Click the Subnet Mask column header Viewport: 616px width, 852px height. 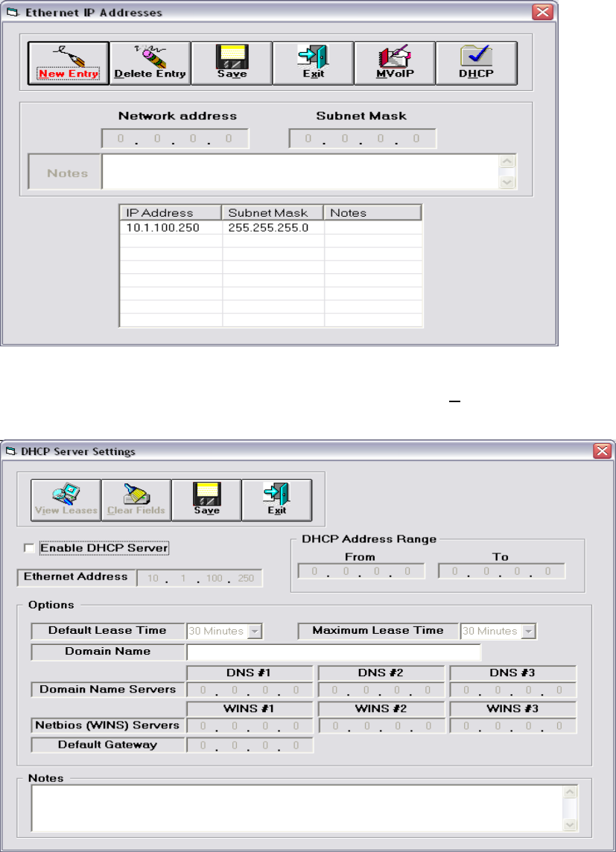click(273, 213)
